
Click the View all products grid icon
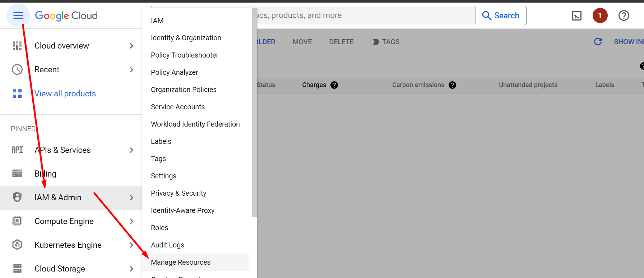[x=17, y=94]
